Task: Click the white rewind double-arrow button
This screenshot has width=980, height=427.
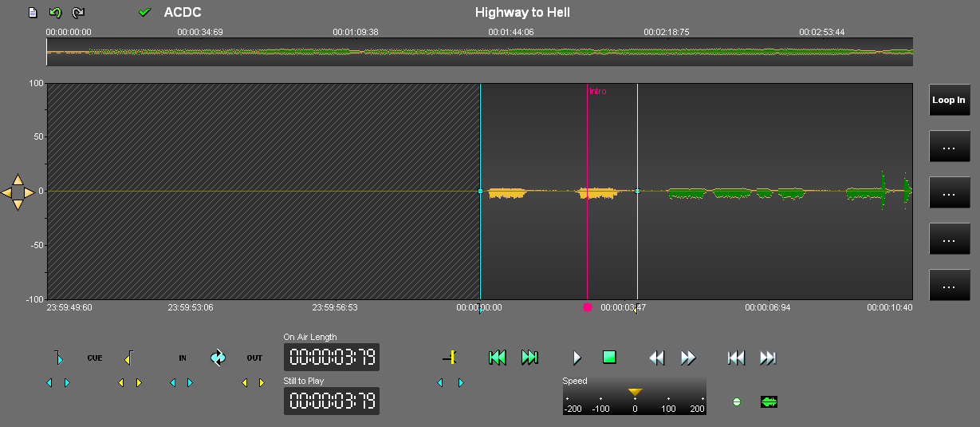Action: point(656,358)
